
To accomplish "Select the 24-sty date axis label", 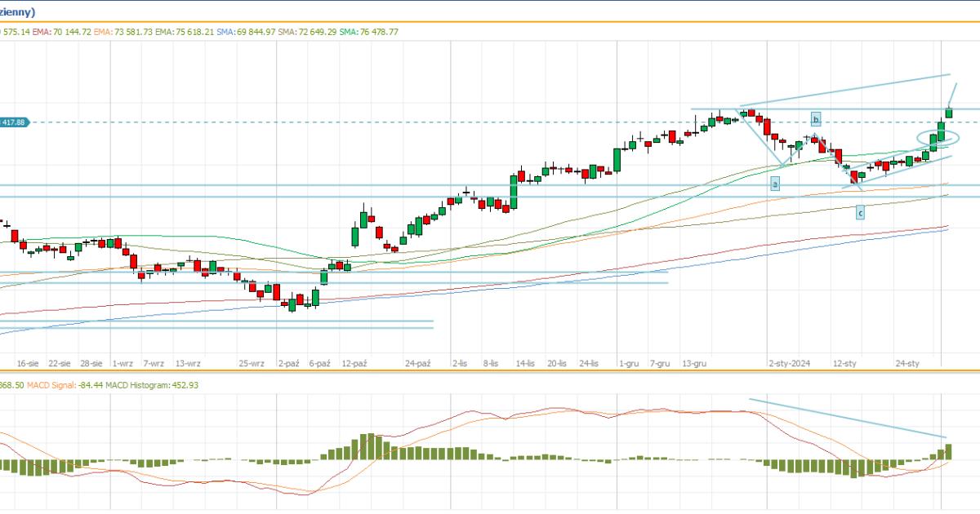I will [x=908, y=363].
